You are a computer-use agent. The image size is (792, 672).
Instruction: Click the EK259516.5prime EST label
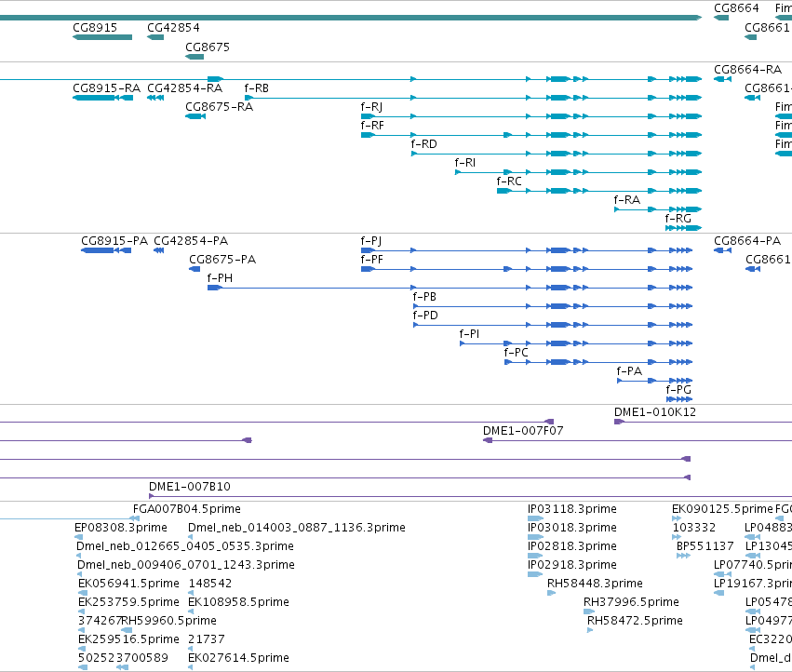[x=128, y=639]
